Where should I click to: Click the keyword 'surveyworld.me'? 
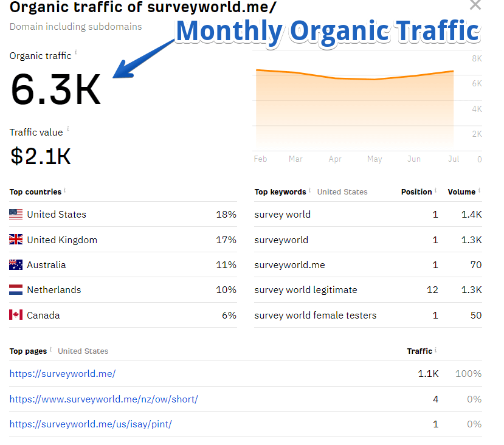(x=289, y=265)
